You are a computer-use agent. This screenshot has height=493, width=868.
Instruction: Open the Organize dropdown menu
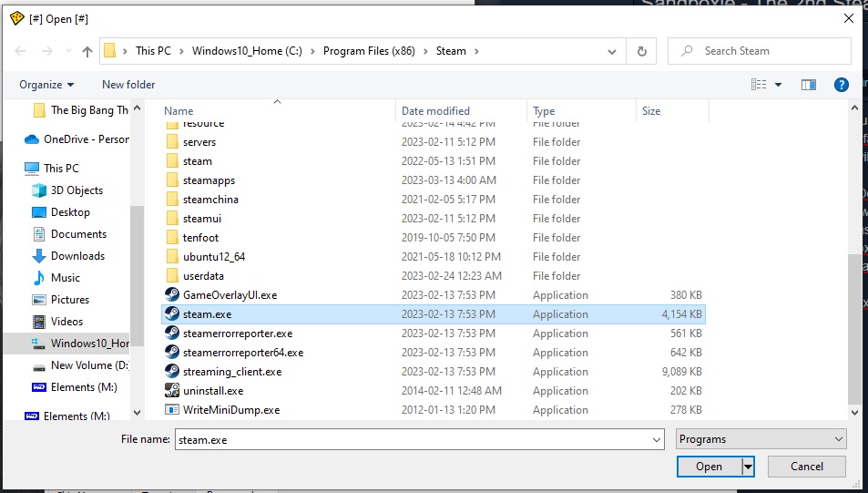click(46, 85)
